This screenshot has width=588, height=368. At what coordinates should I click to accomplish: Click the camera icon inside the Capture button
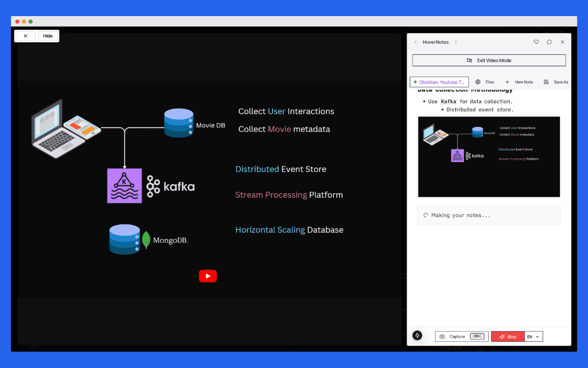click(x=442, y=336)
